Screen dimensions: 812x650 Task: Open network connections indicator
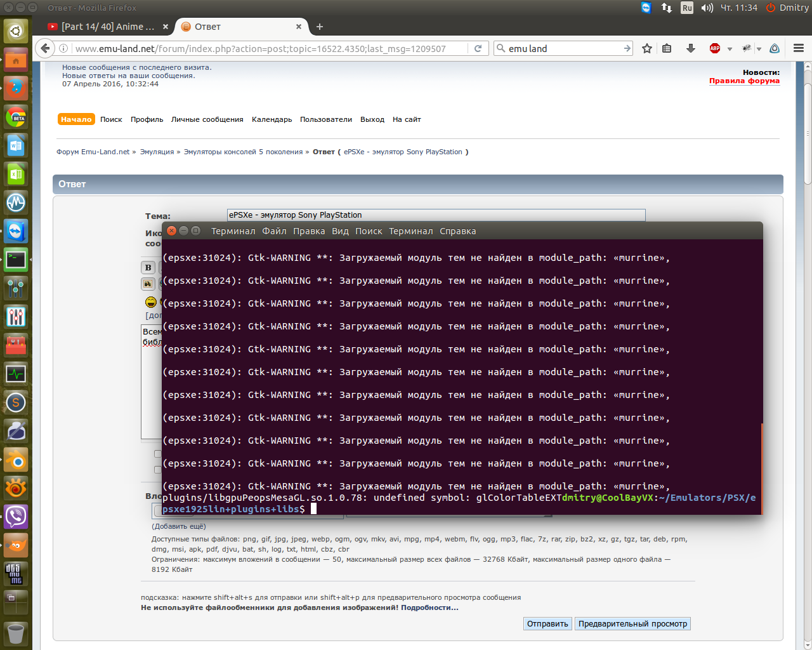pos(667,8)
